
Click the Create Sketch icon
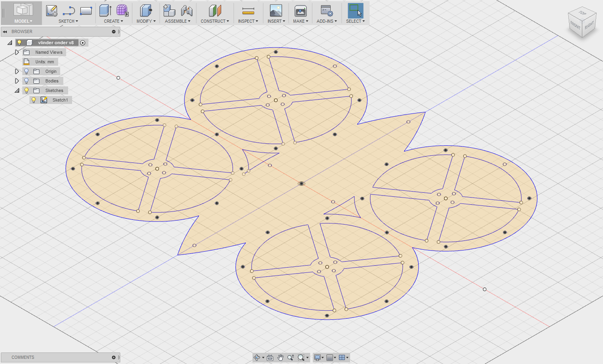(x=51, y=11)
